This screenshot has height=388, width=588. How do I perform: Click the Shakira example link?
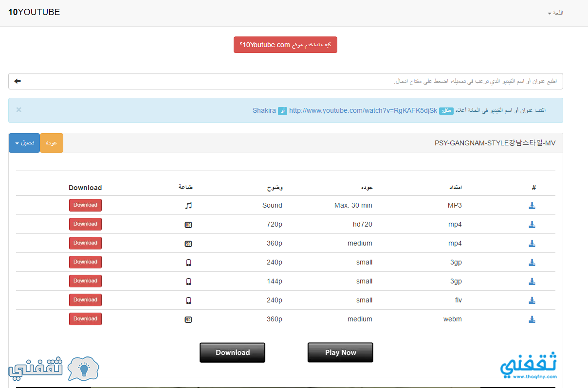tap(264, 110)
